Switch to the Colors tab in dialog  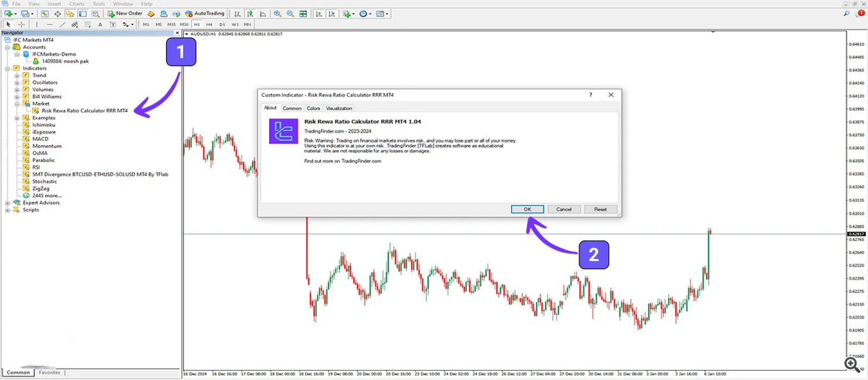pos(313,108)
